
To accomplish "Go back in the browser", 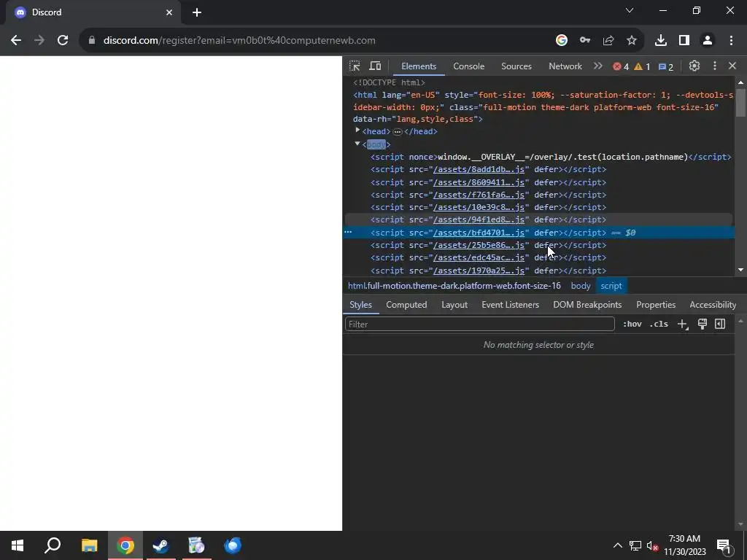I will [16, 41].
